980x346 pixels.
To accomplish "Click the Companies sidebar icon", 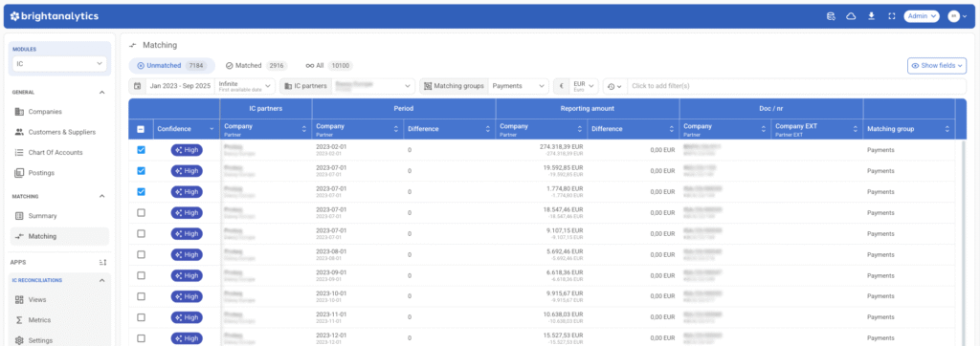I will [19, 112].
